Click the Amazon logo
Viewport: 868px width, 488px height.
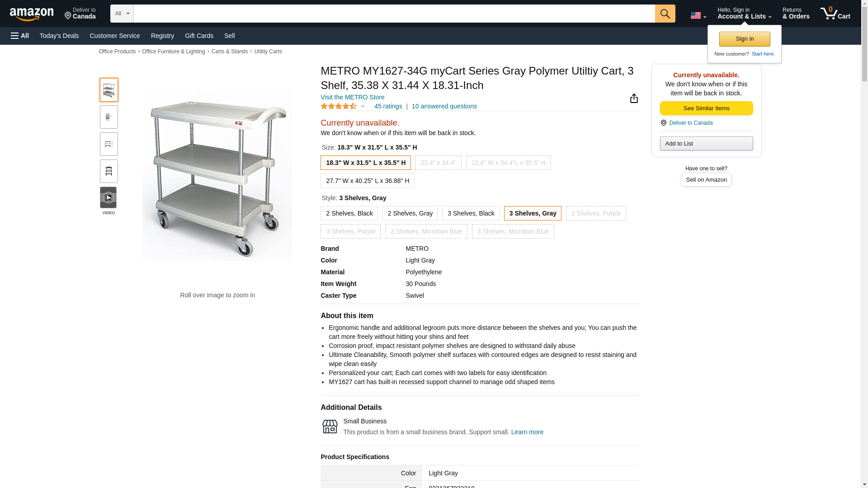32,14
